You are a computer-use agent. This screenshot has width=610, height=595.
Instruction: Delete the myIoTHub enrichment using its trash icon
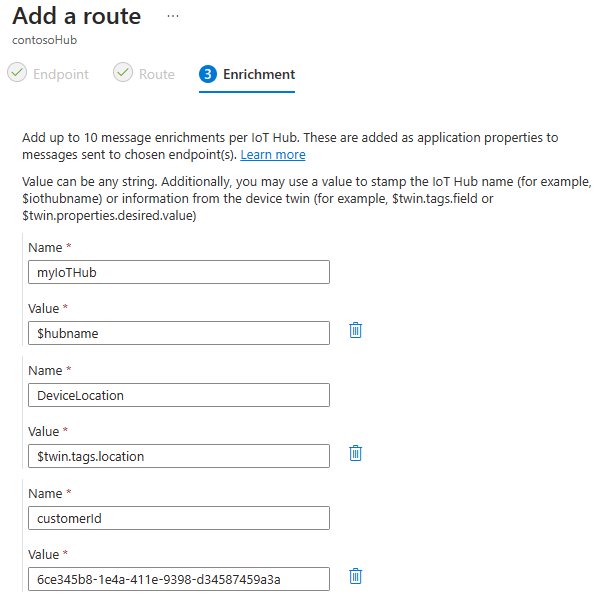pos(355,330)
